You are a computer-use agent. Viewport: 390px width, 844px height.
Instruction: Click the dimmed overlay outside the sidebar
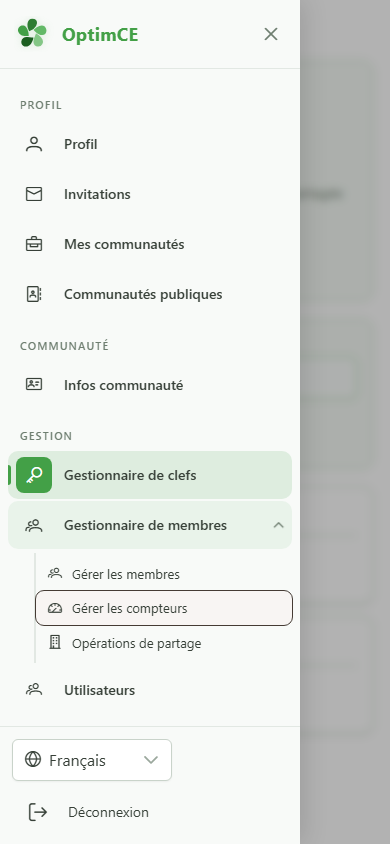point(345,422)
